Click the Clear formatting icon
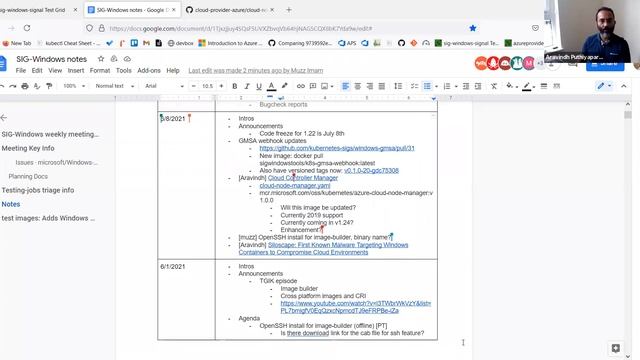The height and width of the screenshot is (360, 640). coord(494,86)
